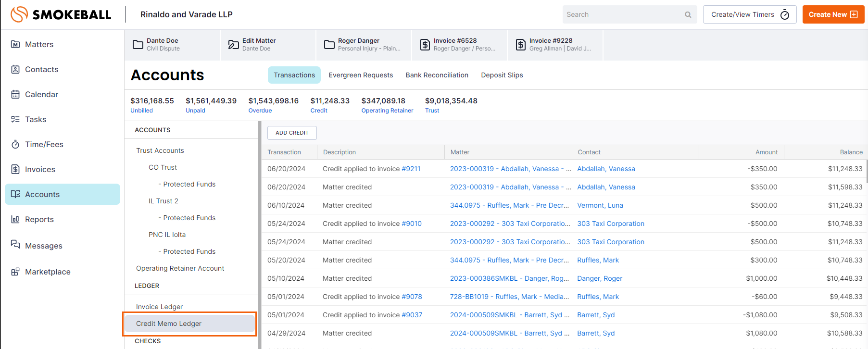Screen dimensions: 868x349
Task: Select Operating Retainer Account
Action: 180,268
